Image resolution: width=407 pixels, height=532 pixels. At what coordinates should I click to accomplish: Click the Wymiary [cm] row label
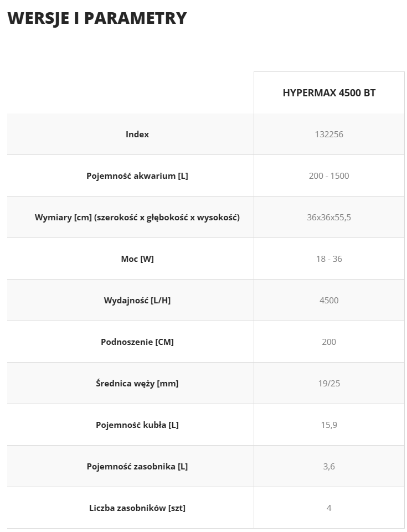click(137, 218)
